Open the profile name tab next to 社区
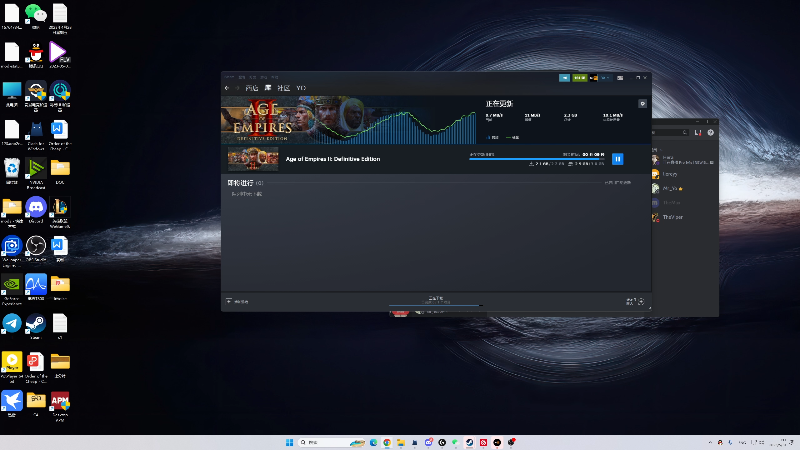This screenshot has width=800, height=450. (x=301, y=88)
